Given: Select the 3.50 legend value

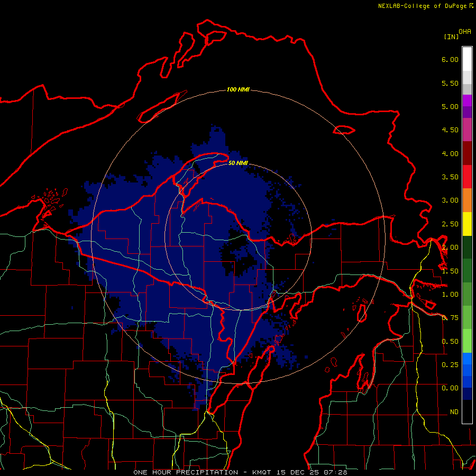Looking at the screenshot, I should point(450,177).
